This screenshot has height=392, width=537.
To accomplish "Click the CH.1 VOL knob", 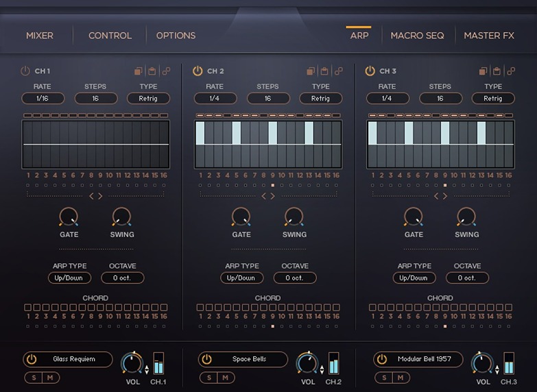I will pos(132,363).
